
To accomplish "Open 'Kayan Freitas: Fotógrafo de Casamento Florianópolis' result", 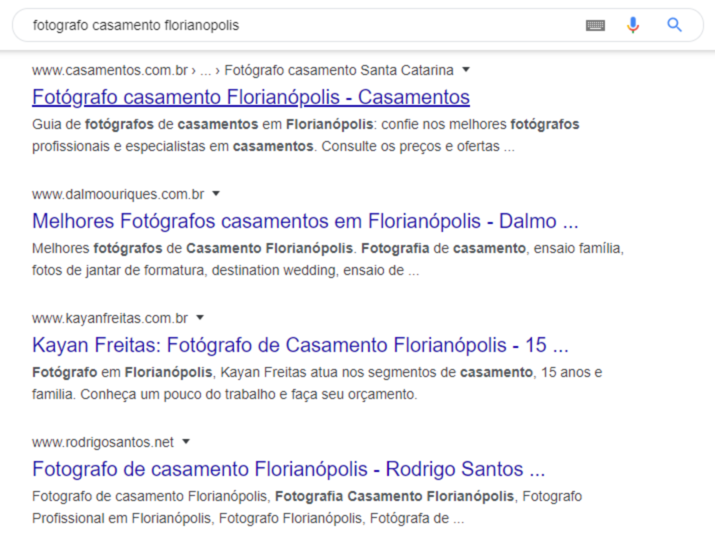I will (x=300, y=345).
